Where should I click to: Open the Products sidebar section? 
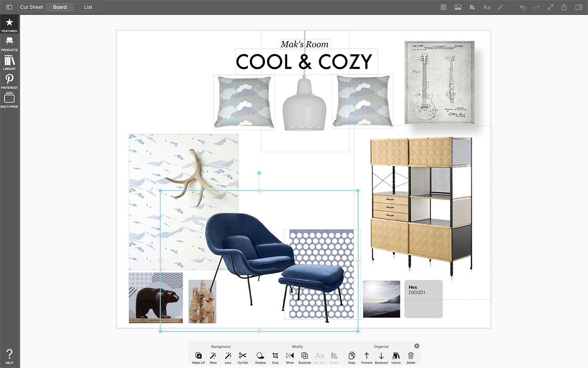tap(9, 43)
